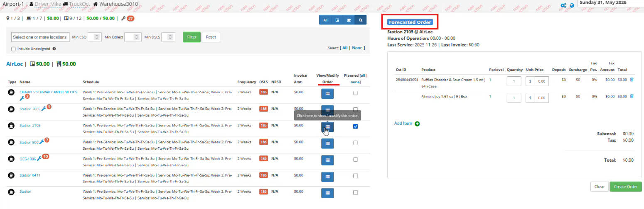Click the date field Sunday 31, May 2026

pyautogui.click(x=611, y=2)
